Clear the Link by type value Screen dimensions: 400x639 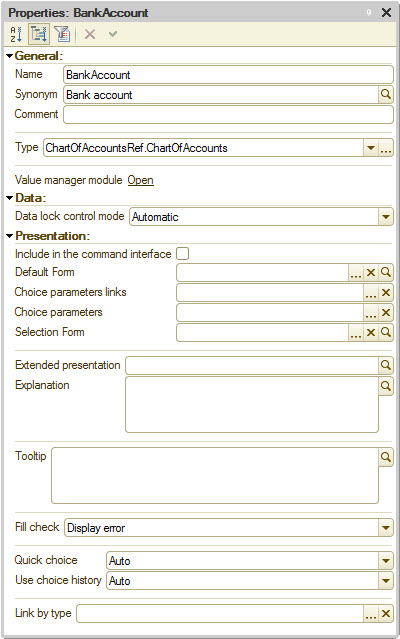point(386,613)
